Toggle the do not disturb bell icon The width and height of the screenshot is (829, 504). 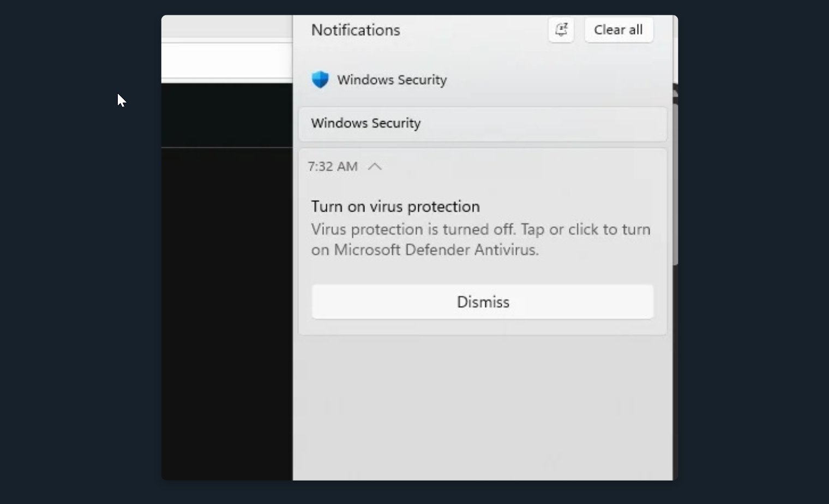(x=561, y=29)
